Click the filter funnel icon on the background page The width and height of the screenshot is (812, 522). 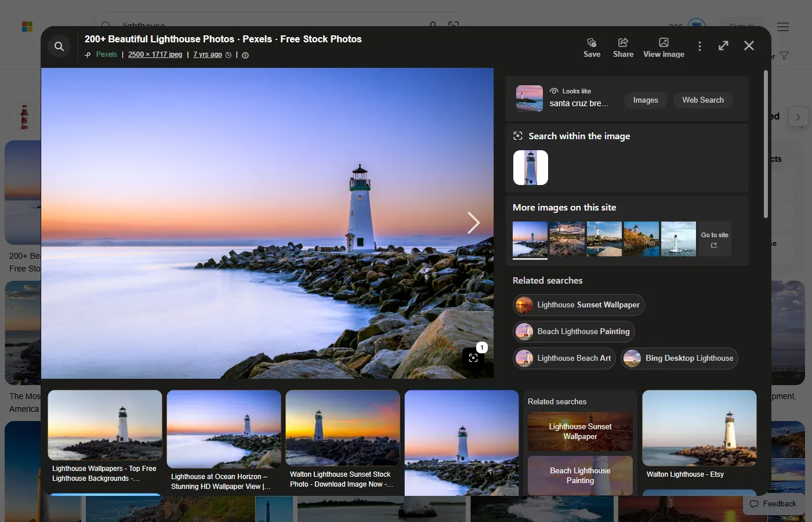point(784,56)
